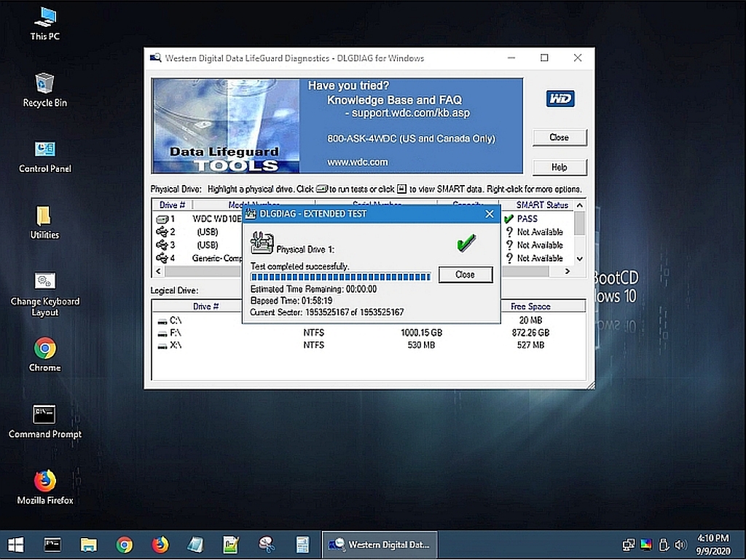Click the green checkmark in test dialog
Viewport: 746px width, 560px height.
click(x=466, y=242)
